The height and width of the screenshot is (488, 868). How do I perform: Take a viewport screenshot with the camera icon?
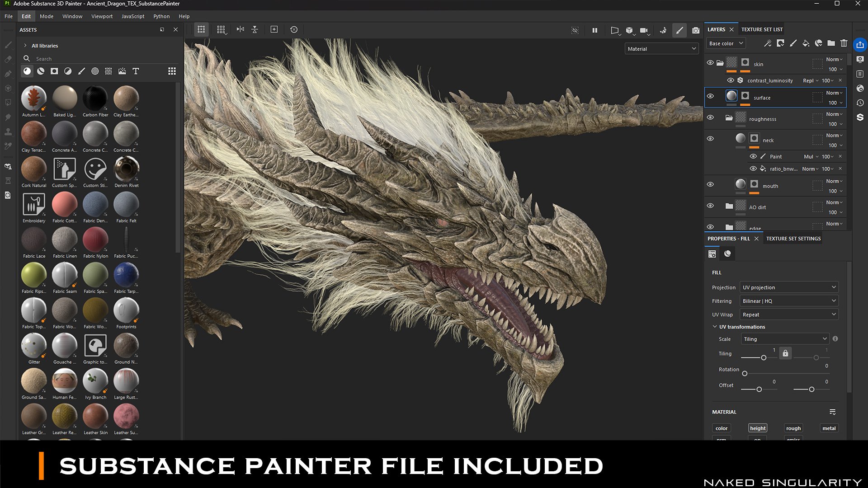[696, 30]
